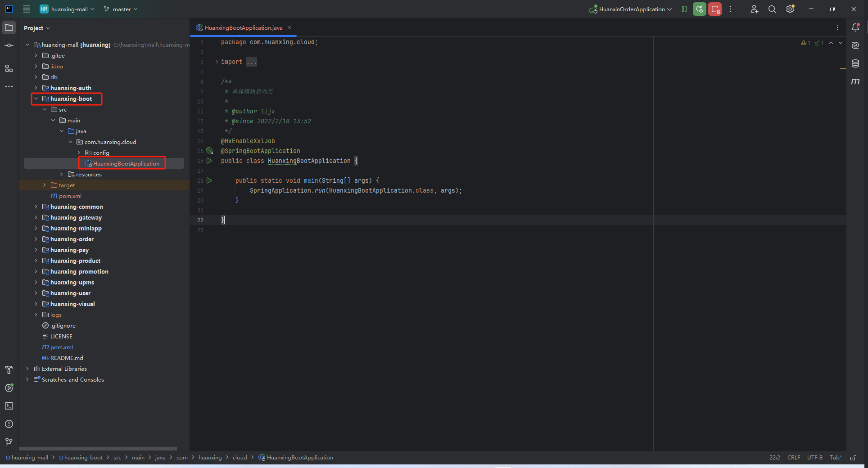Click the CRLF line separator indicator
The height and width of the screenshot is (468, 868).
coord(793,458)
